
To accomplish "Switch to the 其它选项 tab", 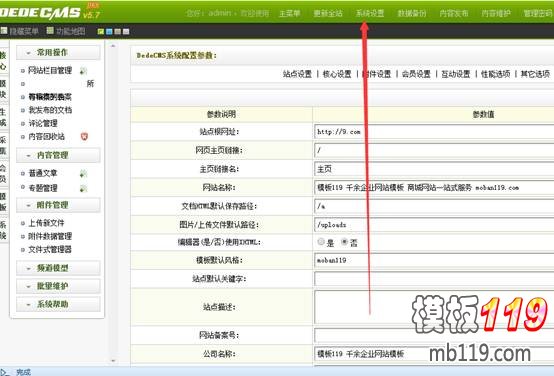I will click(x=535, y=74).
